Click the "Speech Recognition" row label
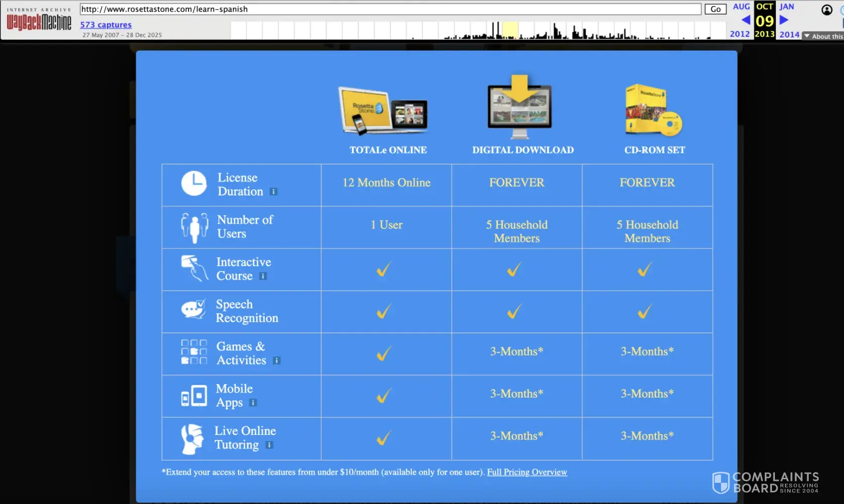This screenshot has height=504, width=844. pos(247,311)
